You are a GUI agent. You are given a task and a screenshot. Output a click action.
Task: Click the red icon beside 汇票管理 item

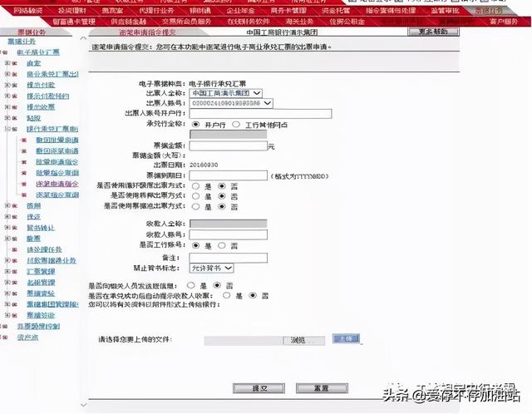click(15, 272)
